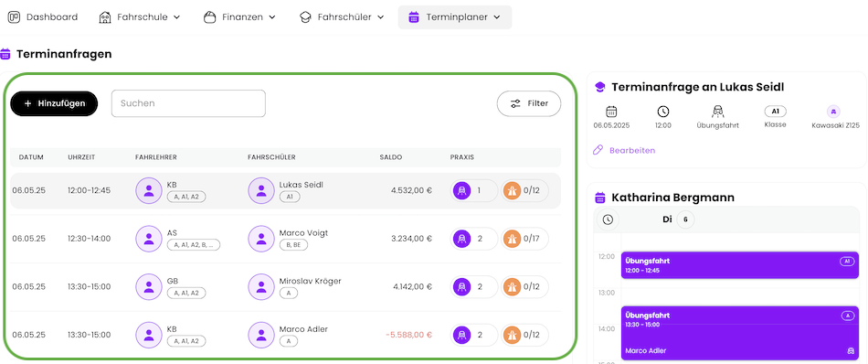Click the Bearbeiten link
The image size is (868, 364).
tap(632, 150)
